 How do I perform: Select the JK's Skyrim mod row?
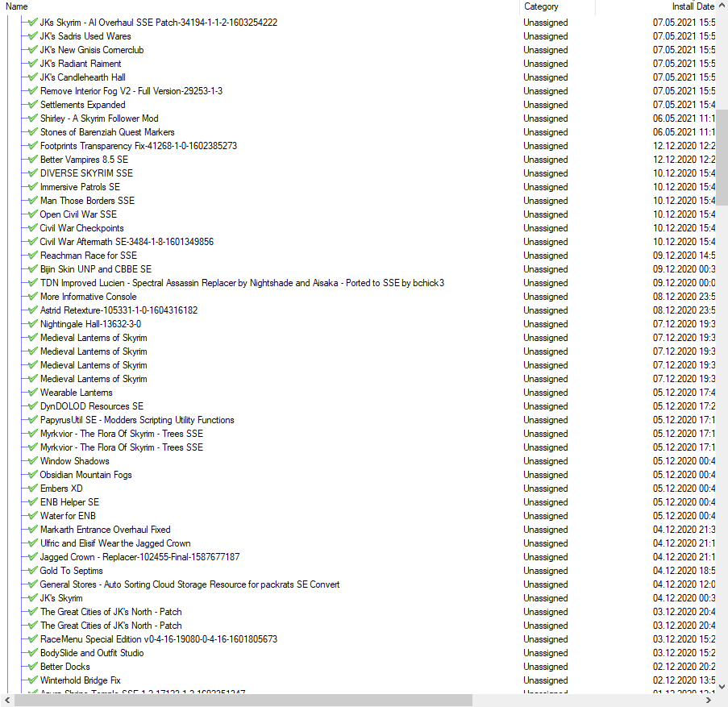coord(61,598)
